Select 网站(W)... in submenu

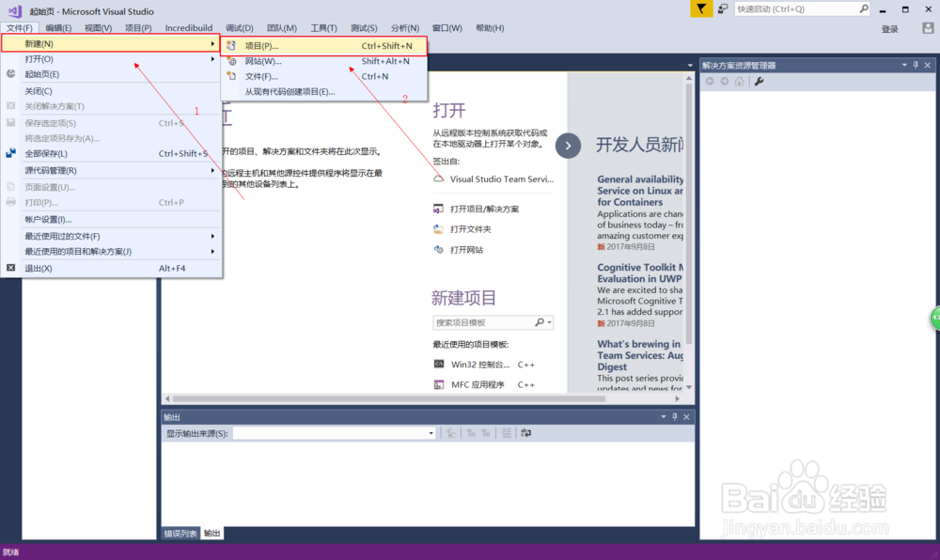[323, 61]
